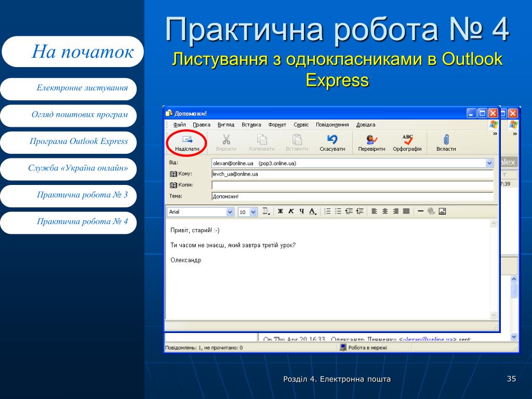Go to Практична робота № 3

coord(69,196)
